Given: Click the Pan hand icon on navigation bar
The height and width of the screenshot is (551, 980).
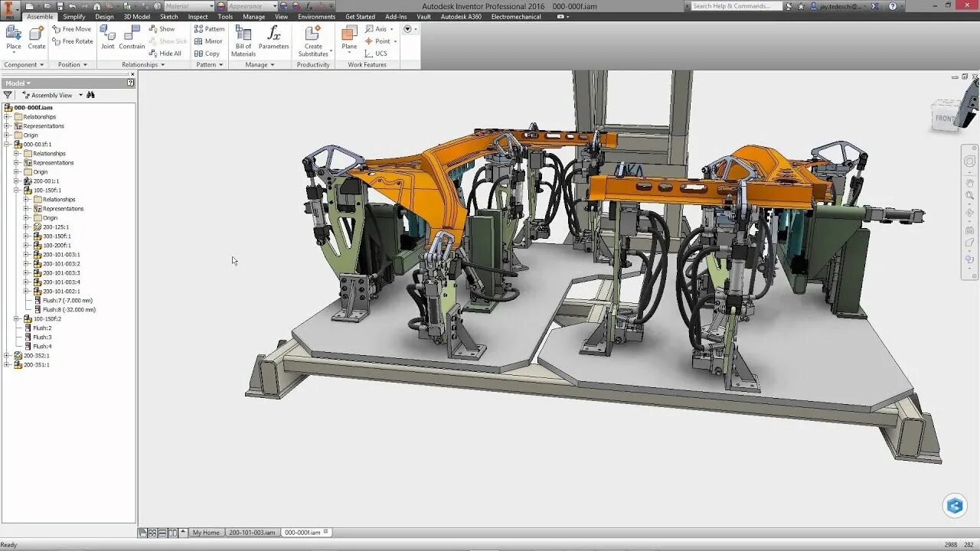Looking at the screenshot, I should [x=969, y=182].
